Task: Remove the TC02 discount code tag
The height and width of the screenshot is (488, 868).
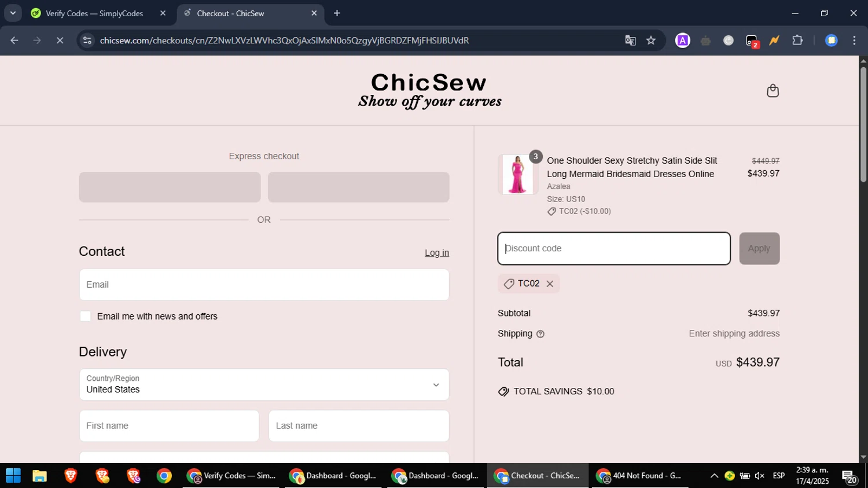Action: click(x=550, y=284)
